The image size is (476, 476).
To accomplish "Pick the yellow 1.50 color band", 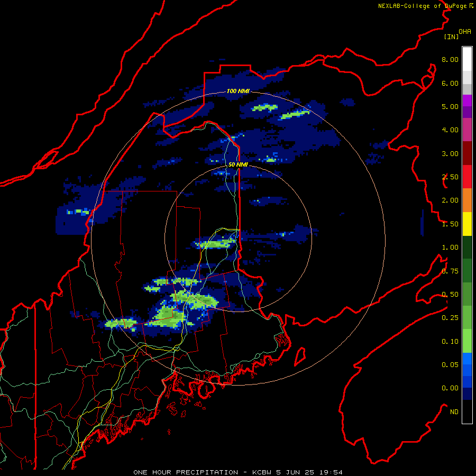I will [467, 224].
